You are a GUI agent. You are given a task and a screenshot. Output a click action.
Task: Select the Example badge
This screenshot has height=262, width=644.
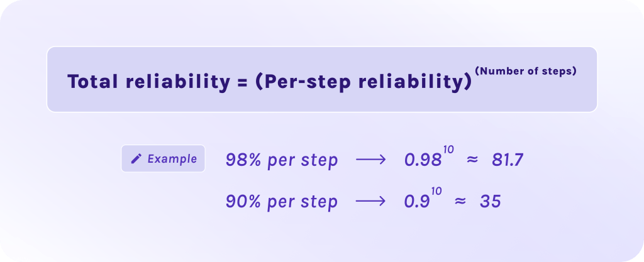click(x=163, y=159)
